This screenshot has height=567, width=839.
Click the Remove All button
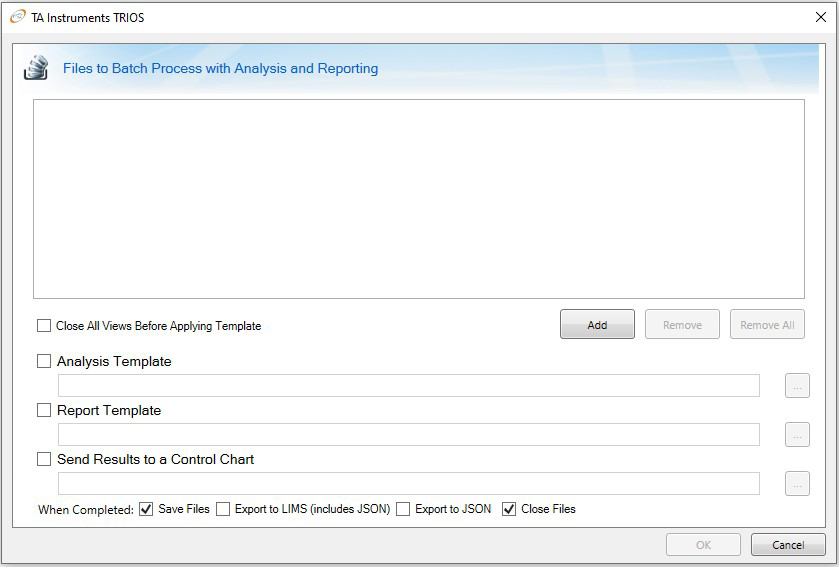point(767,324)
